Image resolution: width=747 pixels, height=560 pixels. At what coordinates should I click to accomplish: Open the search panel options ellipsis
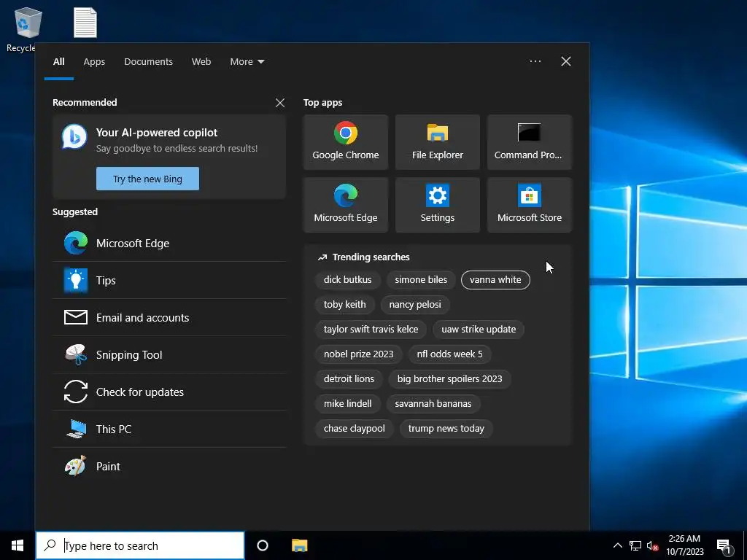tap(535, 61)
